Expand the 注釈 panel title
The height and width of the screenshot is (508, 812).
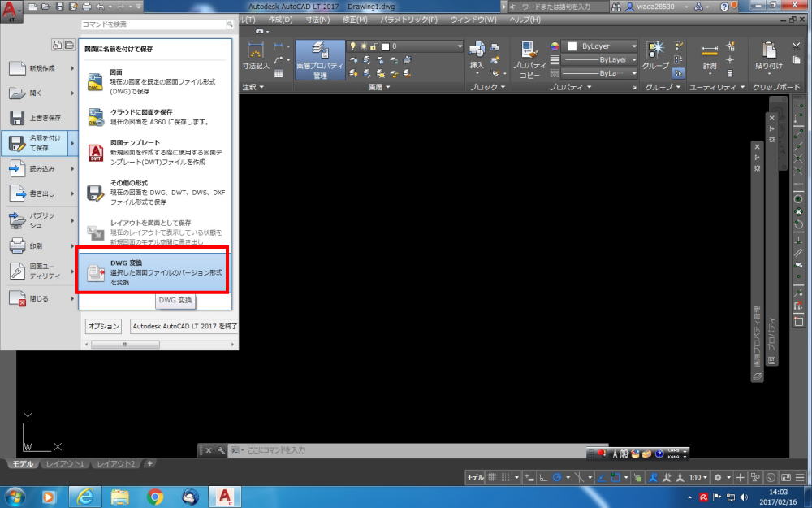click(x=253, y=87)
